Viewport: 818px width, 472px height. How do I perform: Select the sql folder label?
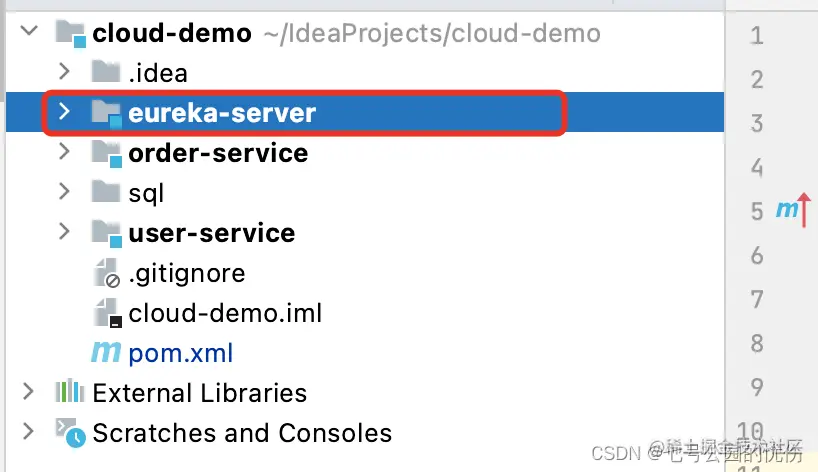[146, 193]
